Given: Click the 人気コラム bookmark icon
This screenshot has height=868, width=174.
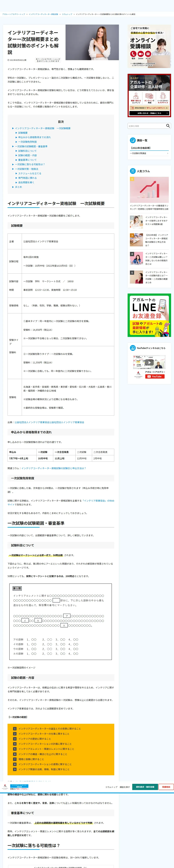Looking at the screenshot, I should pyautogui.click(x=133, y=171).
